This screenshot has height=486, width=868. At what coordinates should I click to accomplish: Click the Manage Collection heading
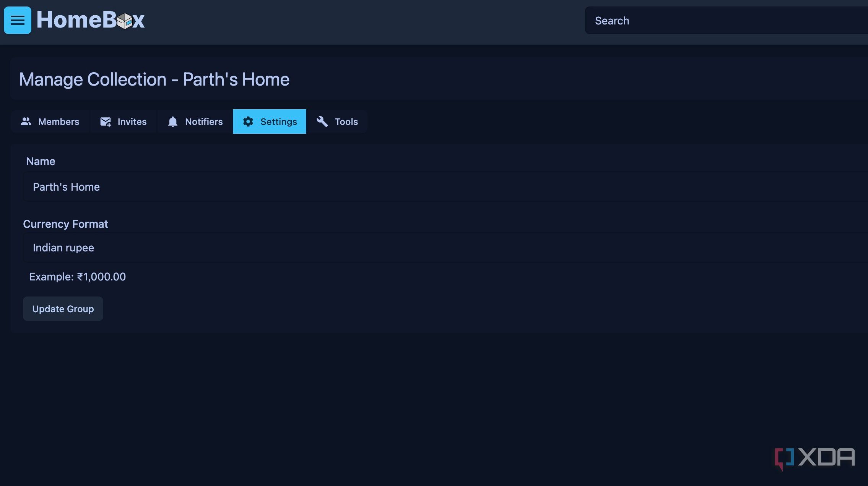tap(154, 79)
